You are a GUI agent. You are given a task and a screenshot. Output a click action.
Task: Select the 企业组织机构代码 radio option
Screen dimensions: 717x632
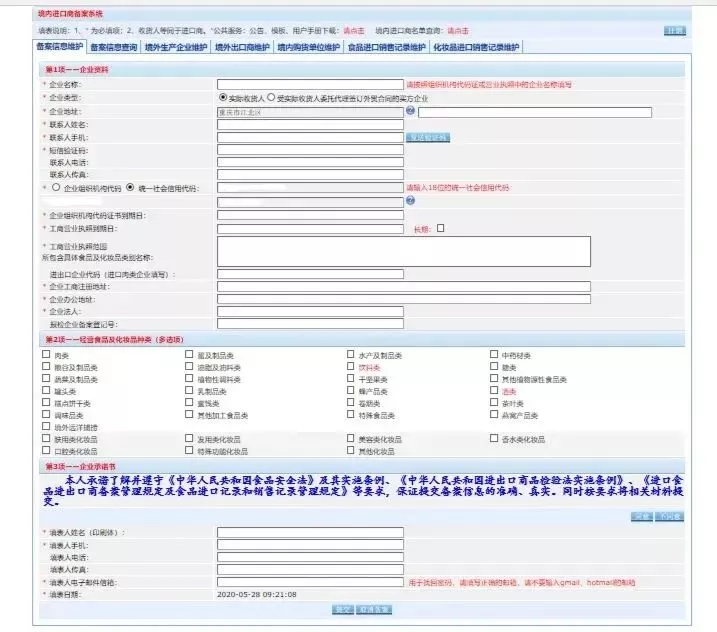[55, 187]
